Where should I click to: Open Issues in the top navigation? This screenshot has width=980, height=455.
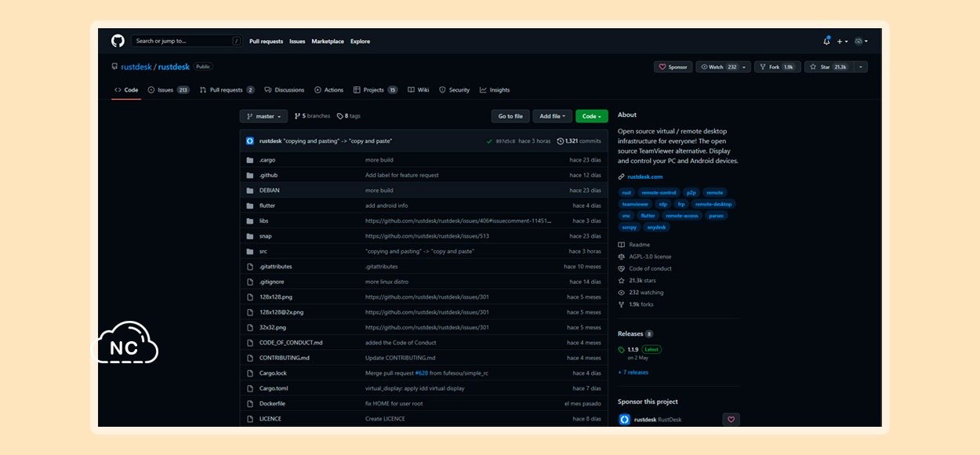(x=297, y=42)
